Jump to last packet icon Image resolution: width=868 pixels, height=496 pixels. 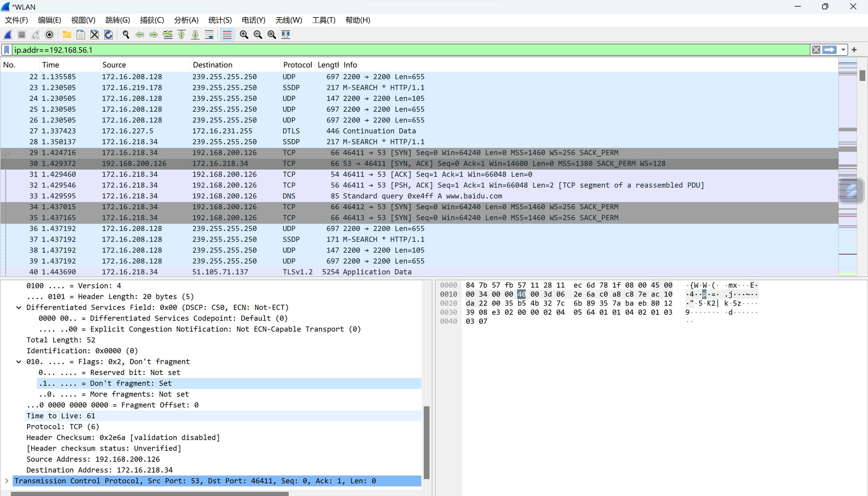pos(195,34)
